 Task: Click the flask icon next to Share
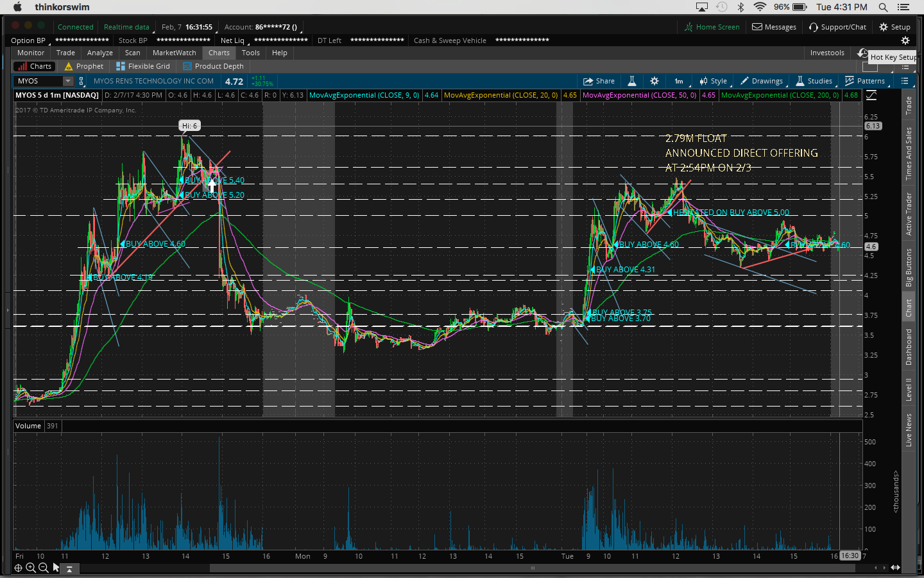(x=632, y=81)
